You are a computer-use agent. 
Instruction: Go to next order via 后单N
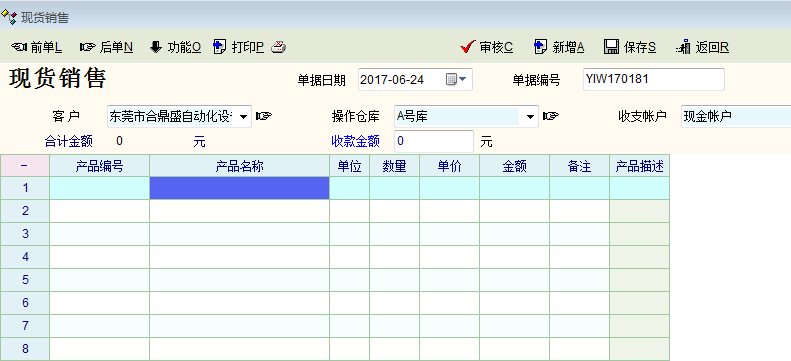106,47
